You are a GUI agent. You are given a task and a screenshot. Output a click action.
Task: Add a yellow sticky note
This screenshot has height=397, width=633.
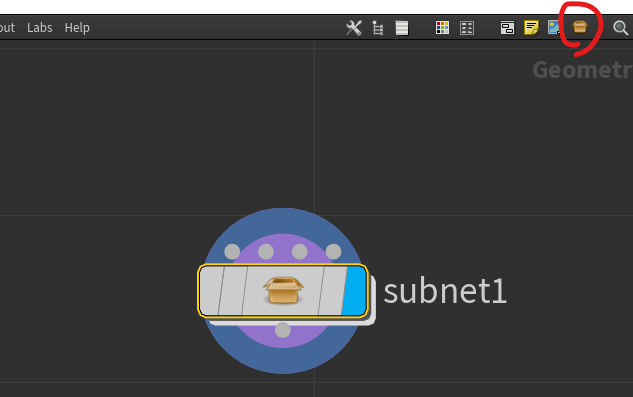531,27
